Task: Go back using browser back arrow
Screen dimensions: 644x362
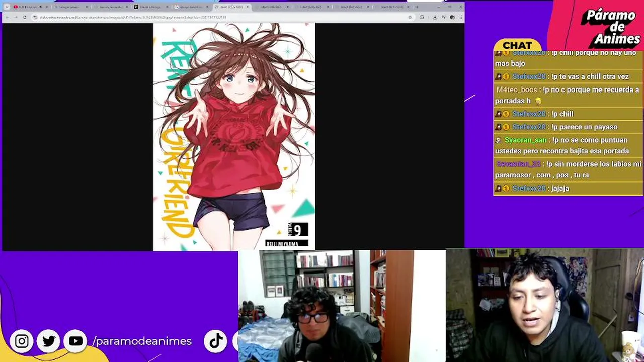Action: click(7, 17)
